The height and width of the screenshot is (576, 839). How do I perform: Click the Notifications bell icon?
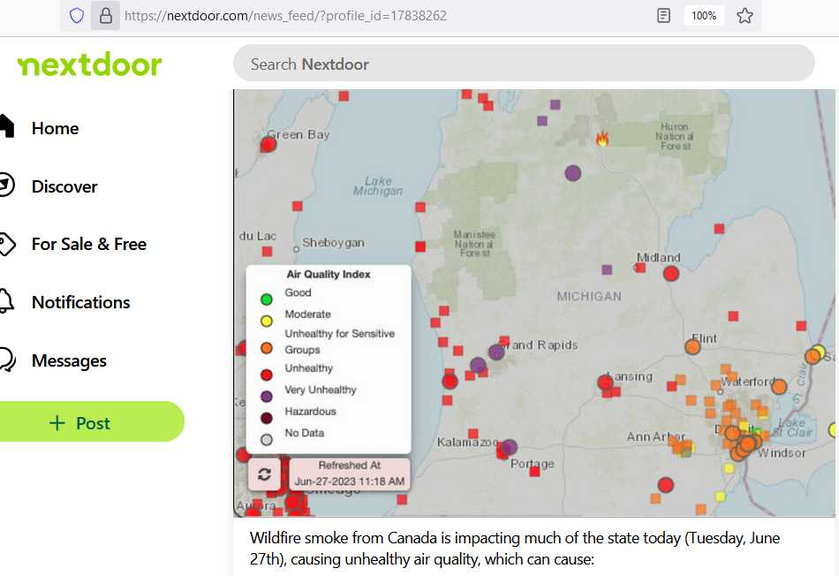point(6,301)
